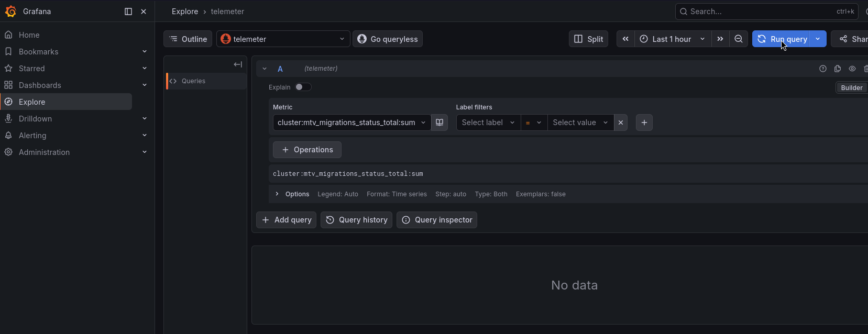The height and width of the screenshot is (334, 868).
Task: Click the Run query button
Action: click(782, 39)
